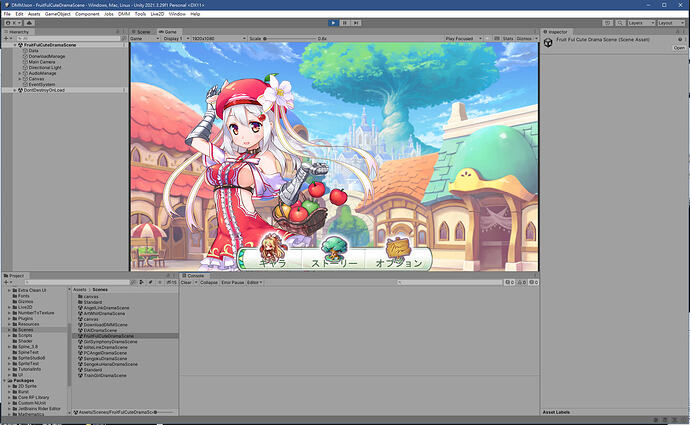Adjust the Game view Scale slider
Image resolution: width=690 pixels, height=425 pixels.
(290, 39)
